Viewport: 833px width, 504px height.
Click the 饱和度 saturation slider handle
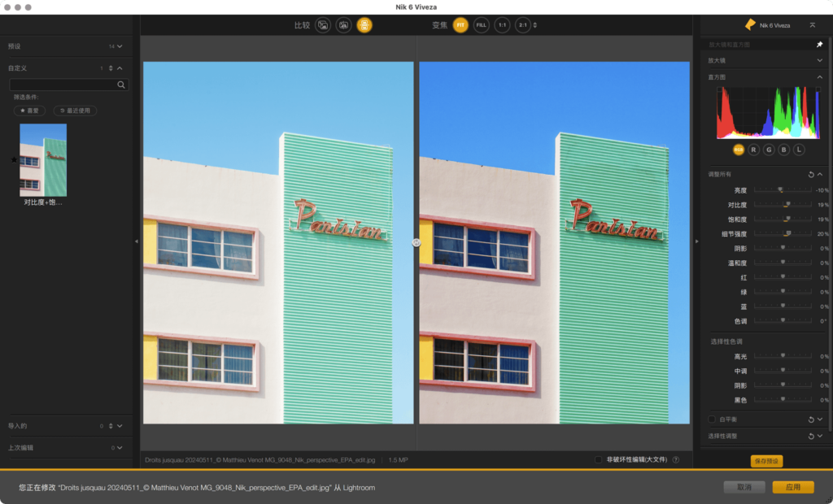click(x=788, y=219)
